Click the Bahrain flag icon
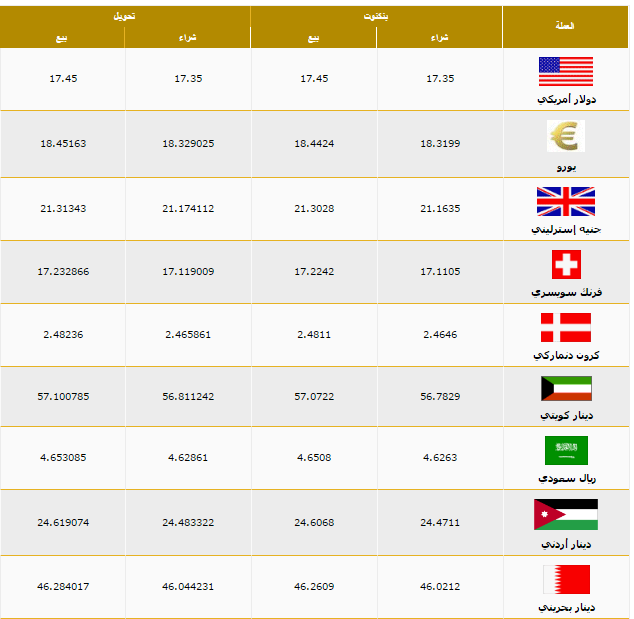This screenshot has height=619, width=634. coord(566,579)
